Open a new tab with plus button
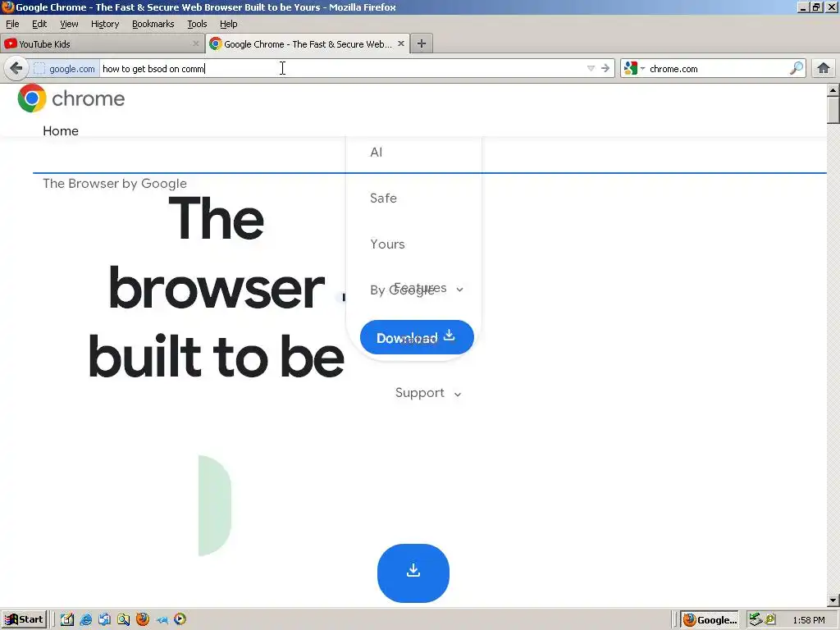The image size is (840, 630). (x=422, y=44)
